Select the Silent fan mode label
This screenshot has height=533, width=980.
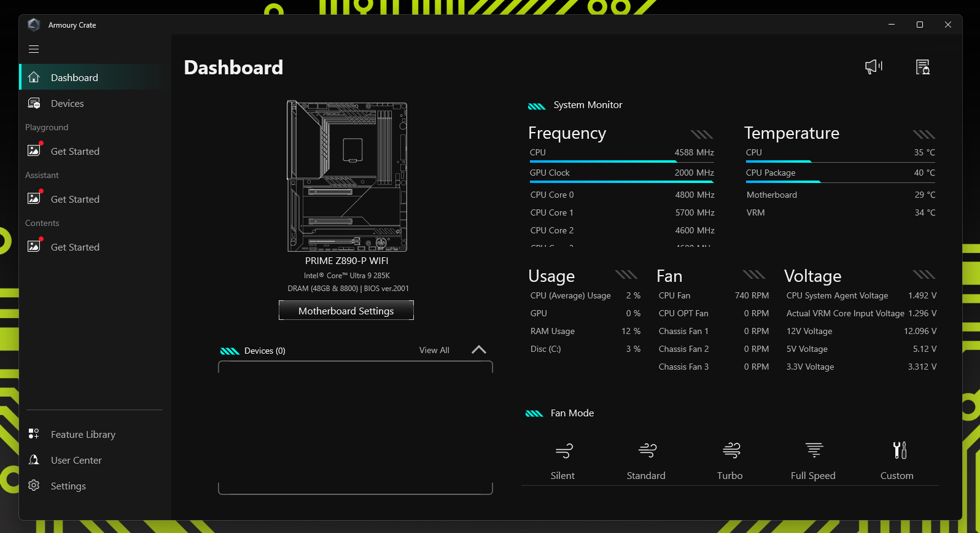562,475
